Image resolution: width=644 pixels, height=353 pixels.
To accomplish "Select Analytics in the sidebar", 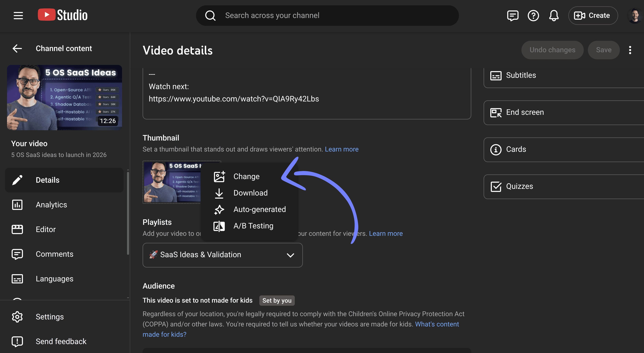I will pos(51,205).
